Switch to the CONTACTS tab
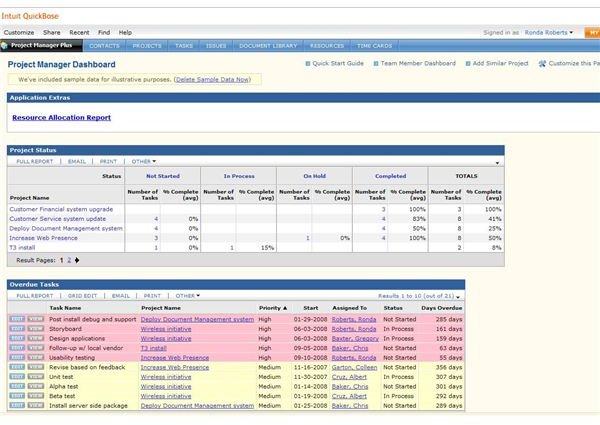 pos(104,46)
